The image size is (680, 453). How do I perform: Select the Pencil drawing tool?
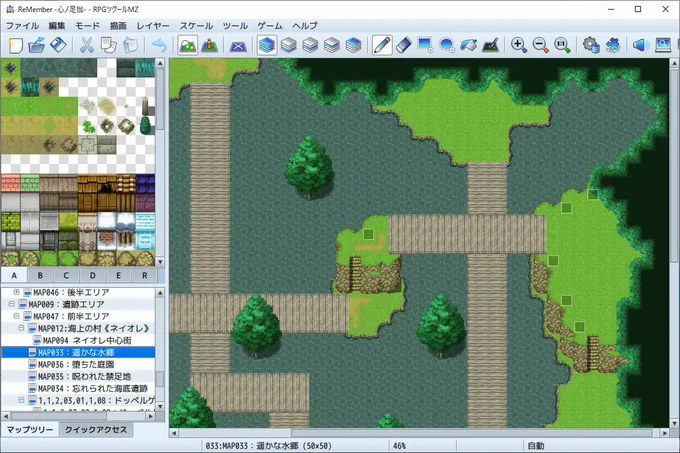point(382,45)
